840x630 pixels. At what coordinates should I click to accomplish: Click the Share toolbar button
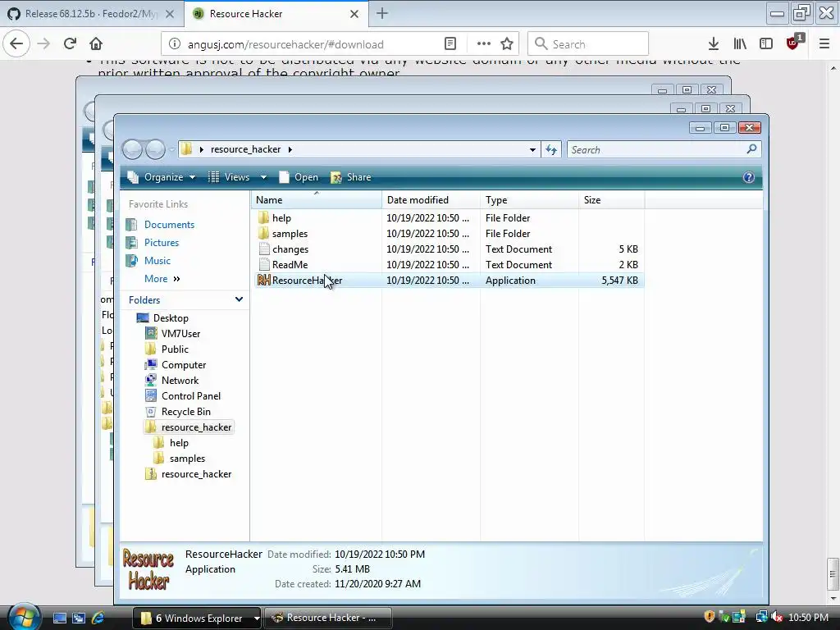pyautogui.click(x=351, y=177)
